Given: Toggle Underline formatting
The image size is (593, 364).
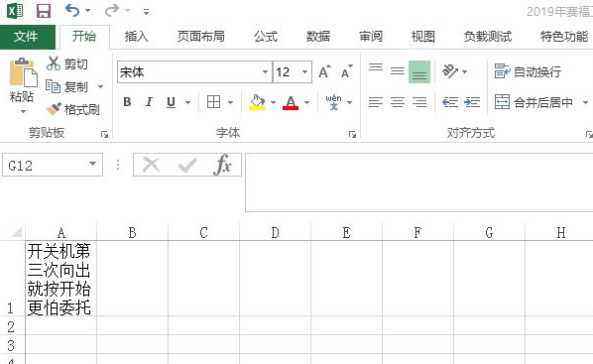Looking at the screenshot, I should 171,102.
